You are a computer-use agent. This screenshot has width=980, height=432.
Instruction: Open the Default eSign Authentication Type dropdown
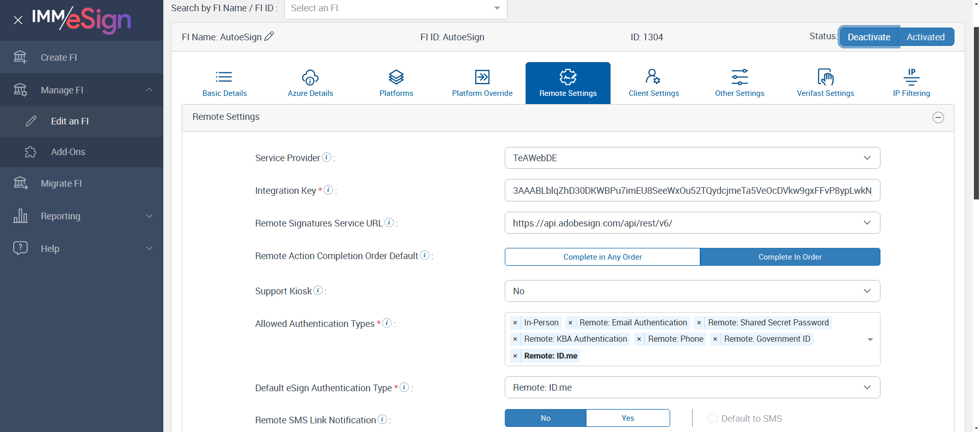point(692,388)
